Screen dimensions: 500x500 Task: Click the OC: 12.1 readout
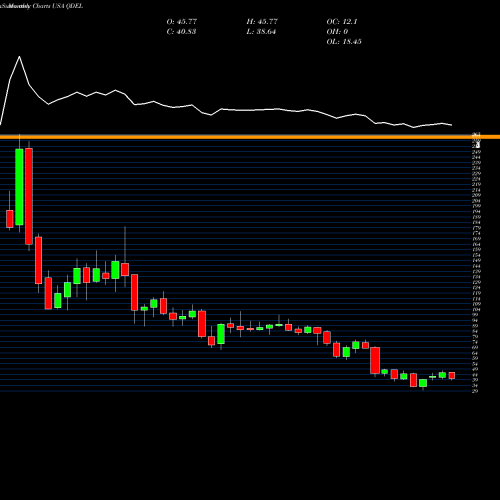point(342,22)
